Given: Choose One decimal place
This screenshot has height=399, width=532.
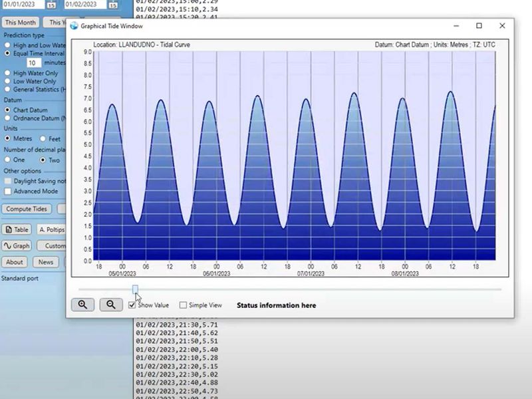Looking at the screenshot, I should click(x=7, y=160).
